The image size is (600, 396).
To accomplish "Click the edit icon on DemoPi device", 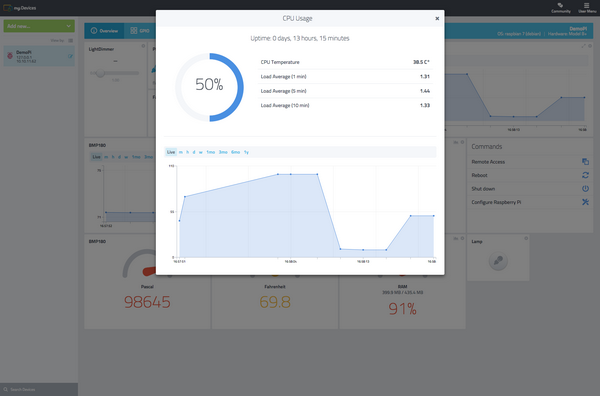I will (70, 56).
